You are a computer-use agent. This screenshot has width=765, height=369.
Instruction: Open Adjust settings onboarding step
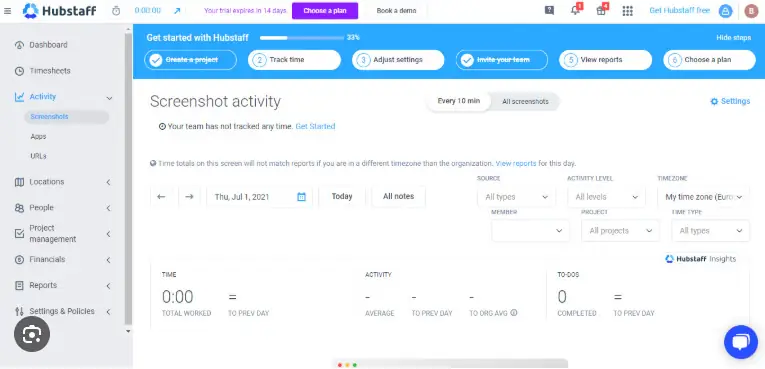pos(398,60)
